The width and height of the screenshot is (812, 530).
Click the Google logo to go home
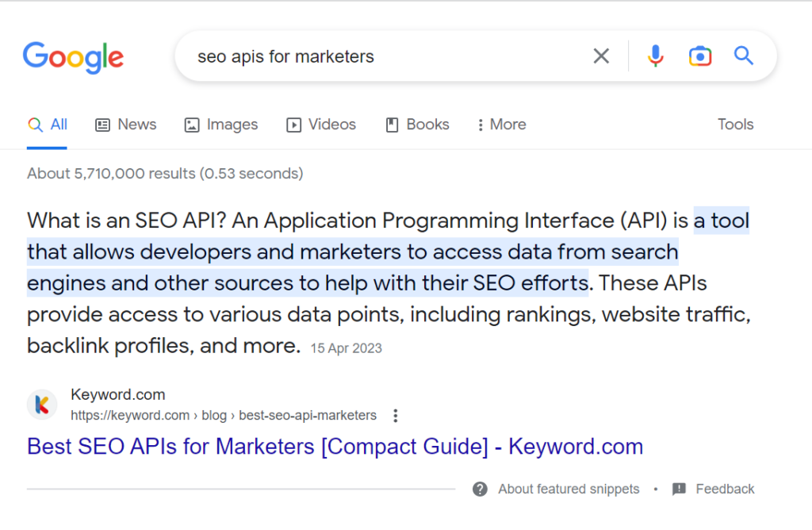tap(73, 57)
